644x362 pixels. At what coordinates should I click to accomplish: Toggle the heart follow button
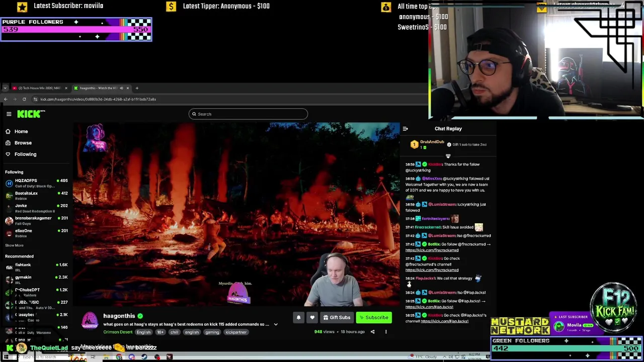tap(312, 317)
